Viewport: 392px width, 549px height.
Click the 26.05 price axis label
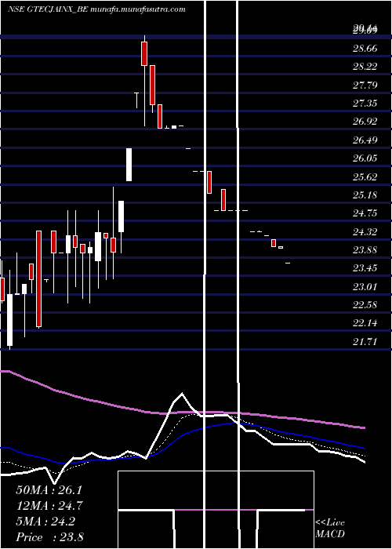(x=365, y=158)
